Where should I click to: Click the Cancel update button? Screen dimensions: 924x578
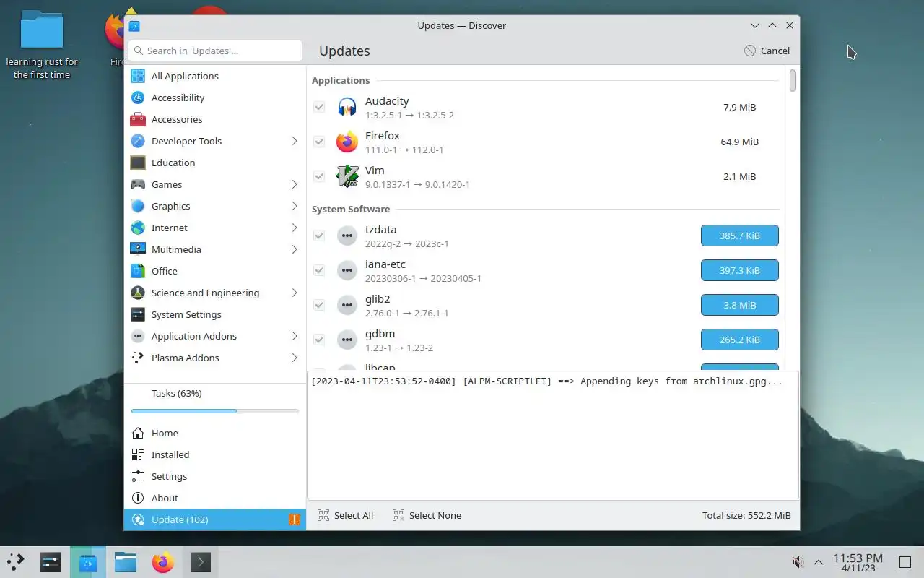tap(767, 51)
